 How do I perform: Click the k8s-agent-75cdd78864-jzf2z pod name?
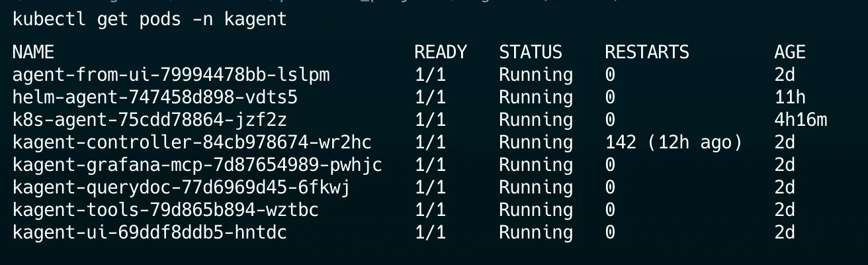coord(150,120)
